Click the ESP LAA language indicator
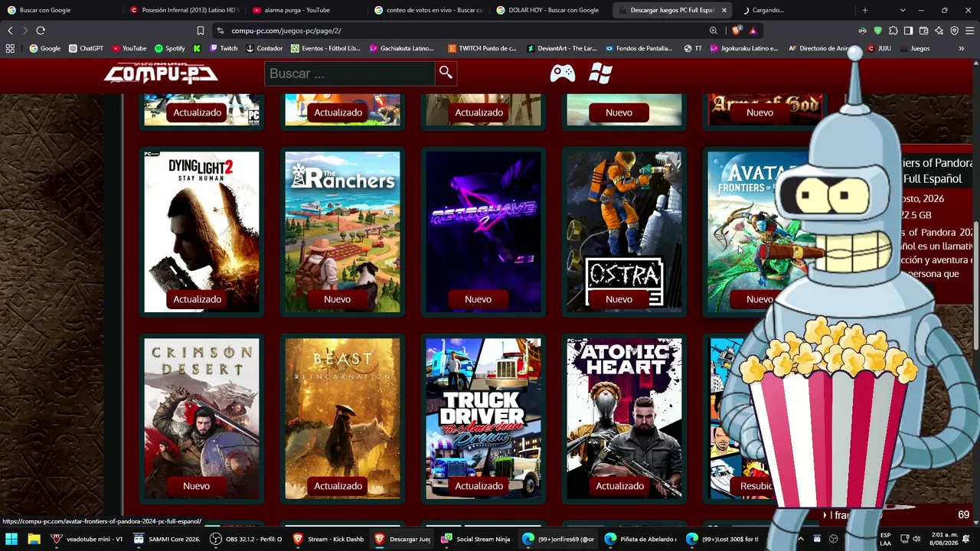This screenshot has width=980, height=551. (x=885, y=539)
